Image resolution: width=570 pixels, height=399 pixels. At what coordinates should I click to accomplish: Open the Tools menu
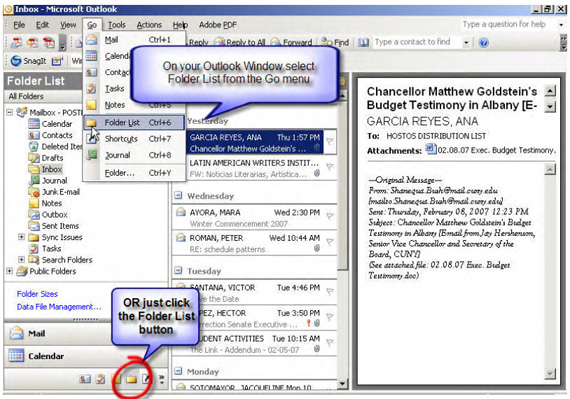(117, 25)
